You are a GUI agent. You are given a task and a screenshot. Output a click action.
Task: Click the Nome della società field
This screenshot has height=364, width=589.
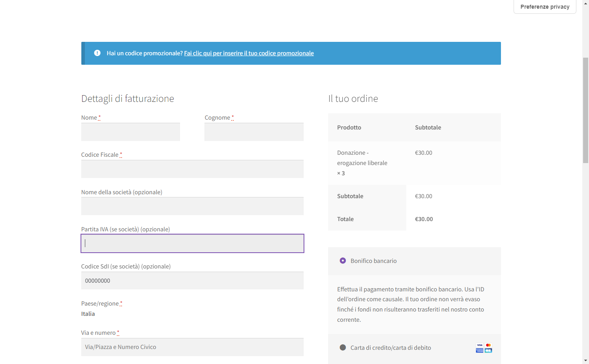click(x=192, y=206)
